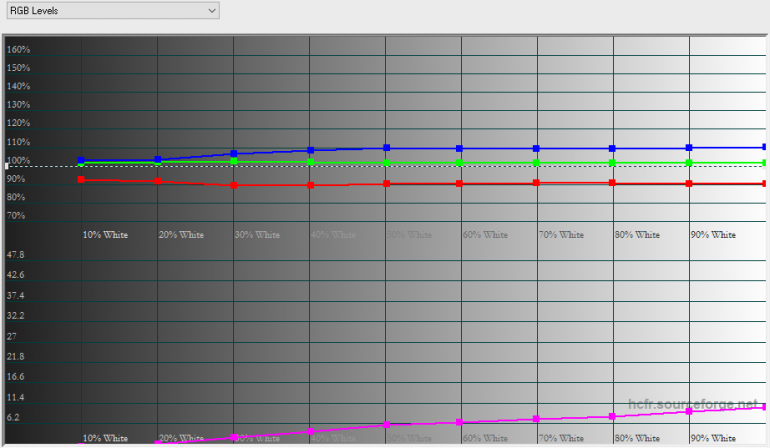Screen dimensions: 770x448
Task: Click the red marker at 10% White
Action: tap(81, 180)
